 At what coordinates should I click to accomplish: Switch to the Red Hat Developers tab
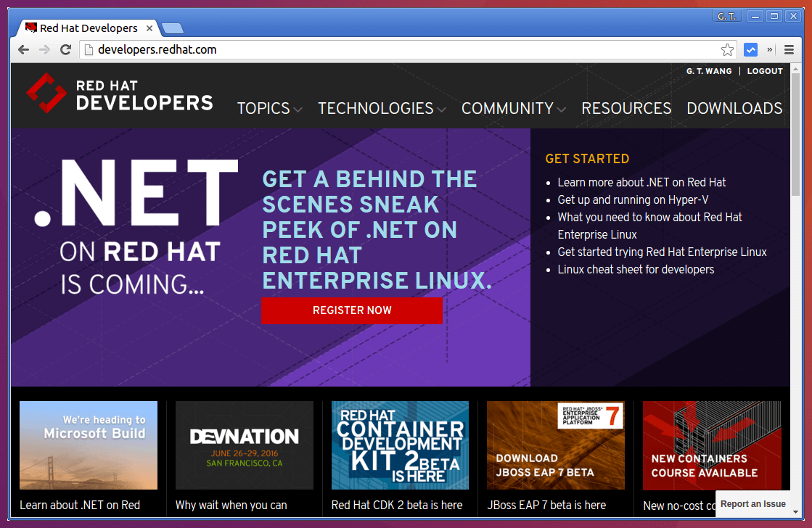(87, 28)
